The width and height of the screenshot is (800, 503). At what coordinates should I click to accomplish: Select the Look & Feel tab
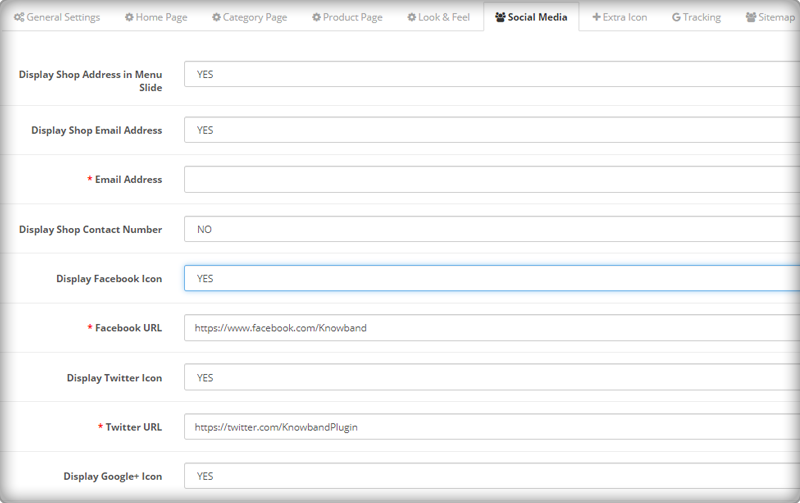(x=439, y=17)
